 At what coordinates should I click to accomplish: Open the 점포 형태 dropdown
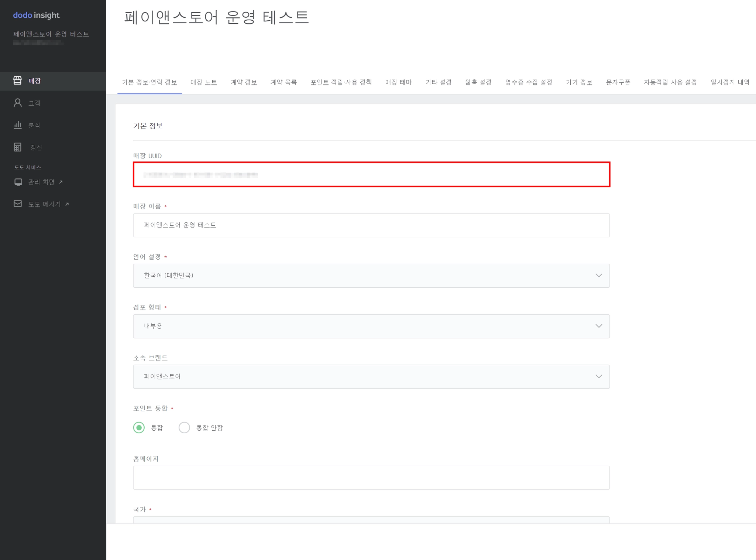point(371,326)
